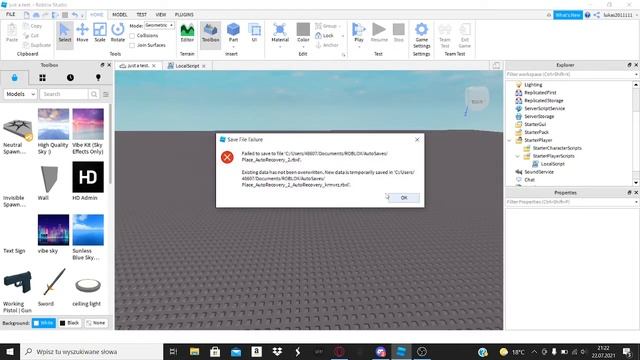
Task: Collapse the StarterPlayerScripts tree node
Action: tap(517, 156)
